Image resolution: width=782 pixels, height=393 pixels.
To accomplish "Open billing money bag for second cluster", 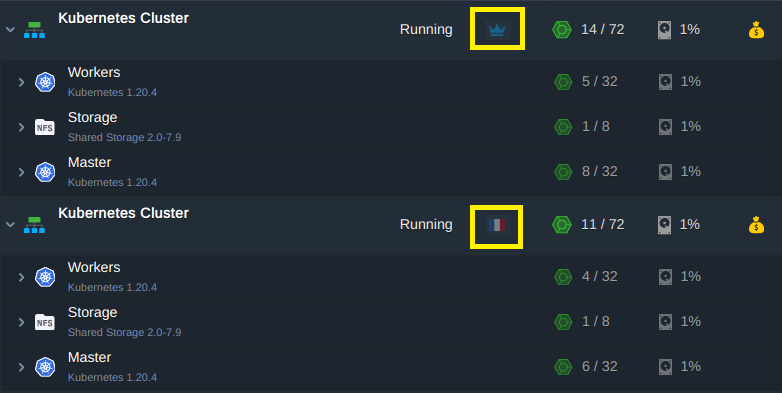I will [x=756, y=225].
